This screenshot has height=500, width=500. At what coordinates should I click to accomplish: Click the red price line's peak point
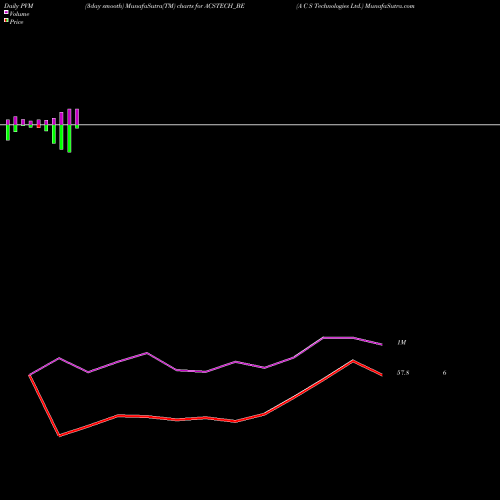pos(353,361)
